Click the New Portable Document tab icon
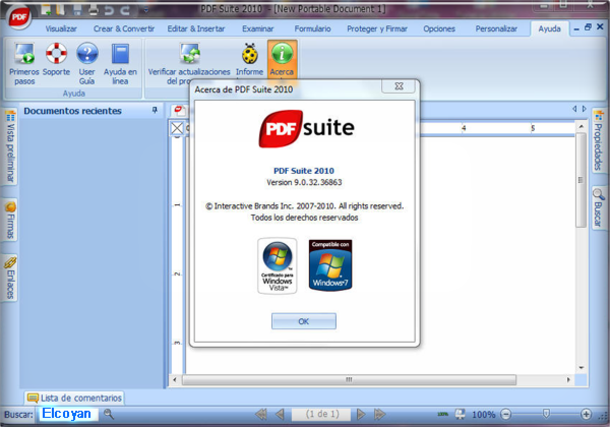This screenshot has width=610, height=427. (x=179, y=110)
